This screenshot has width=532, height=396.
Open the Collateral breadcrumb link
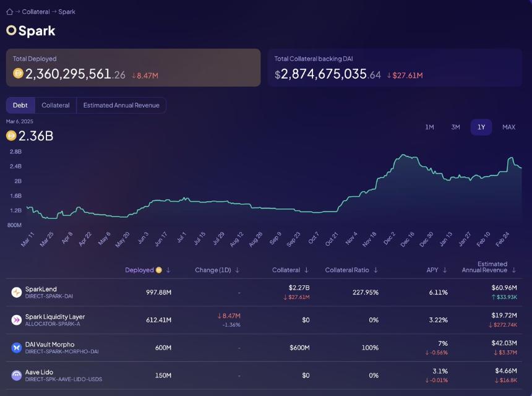(x=36, y=12)
